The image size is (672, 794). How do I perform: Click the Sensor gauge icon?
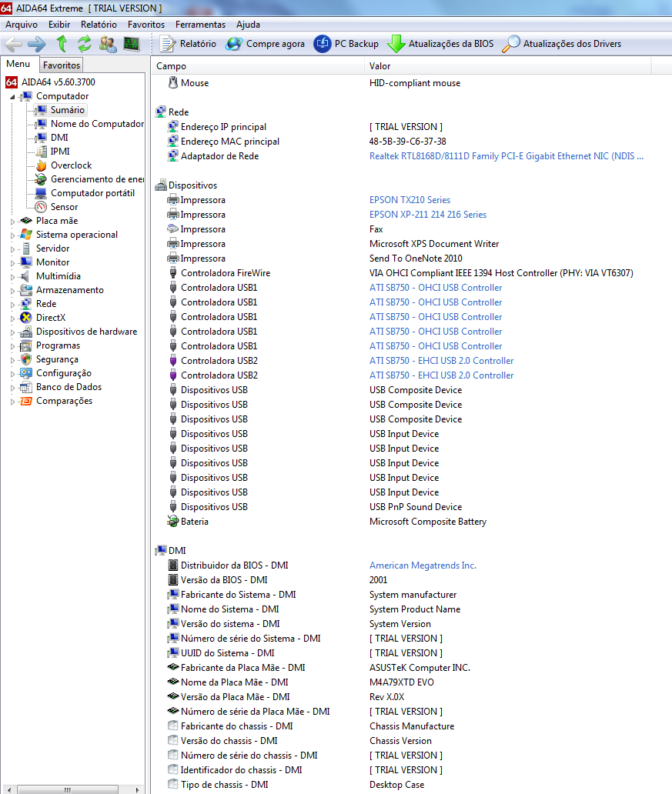(41, 207)
